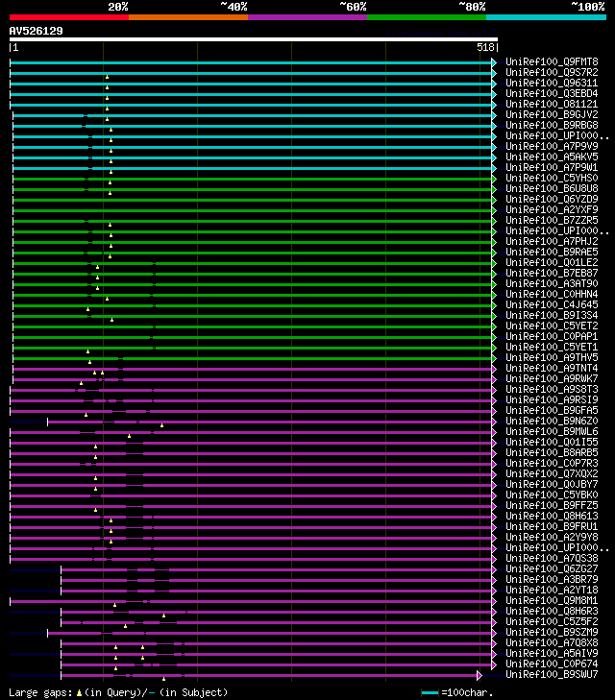Click the white query sequence bar

click(254, 39)
